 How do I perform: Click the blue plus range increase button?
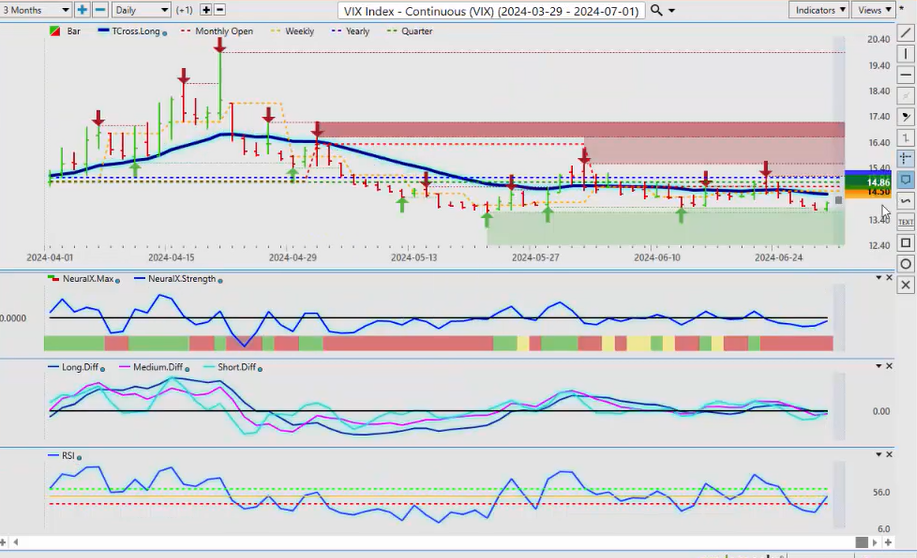82,10
